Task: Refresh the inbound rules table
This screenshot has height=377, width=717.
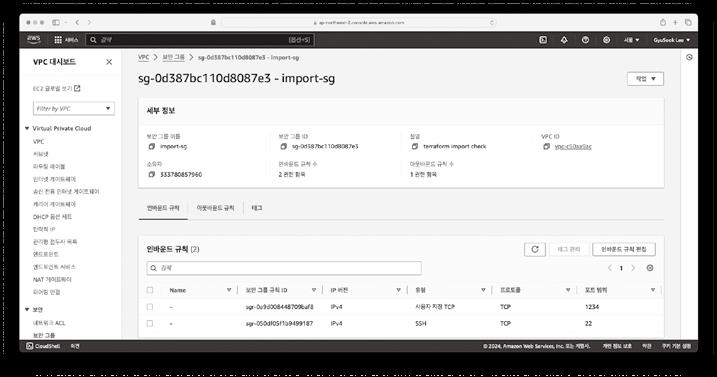Action: (535, 249)
